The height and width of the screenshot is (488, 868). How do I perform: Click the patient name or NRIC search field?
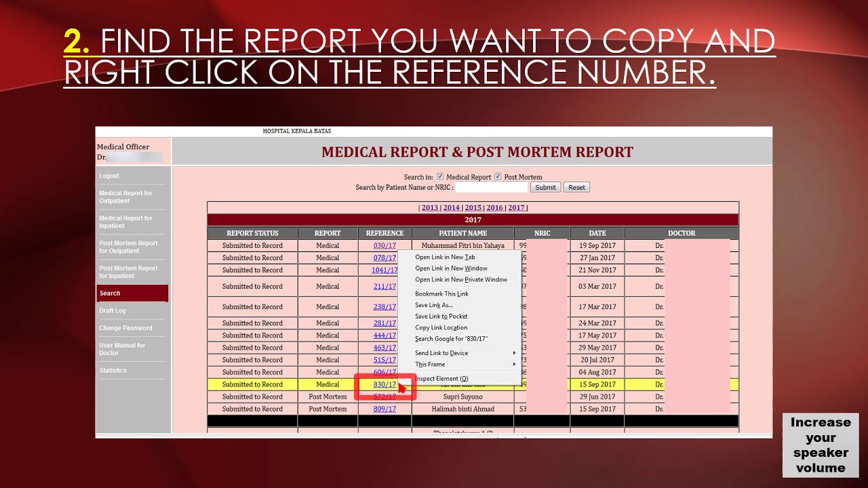[x=491, y=187]
